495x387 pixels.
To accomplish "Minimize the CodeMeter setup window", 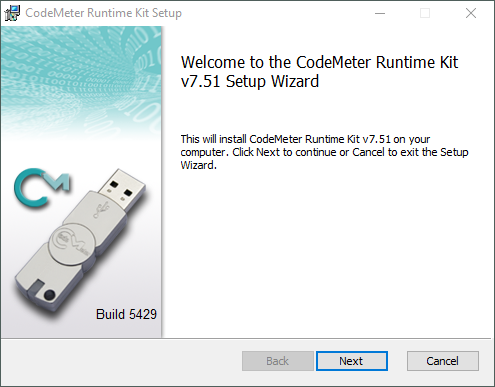I will (380, 13).
